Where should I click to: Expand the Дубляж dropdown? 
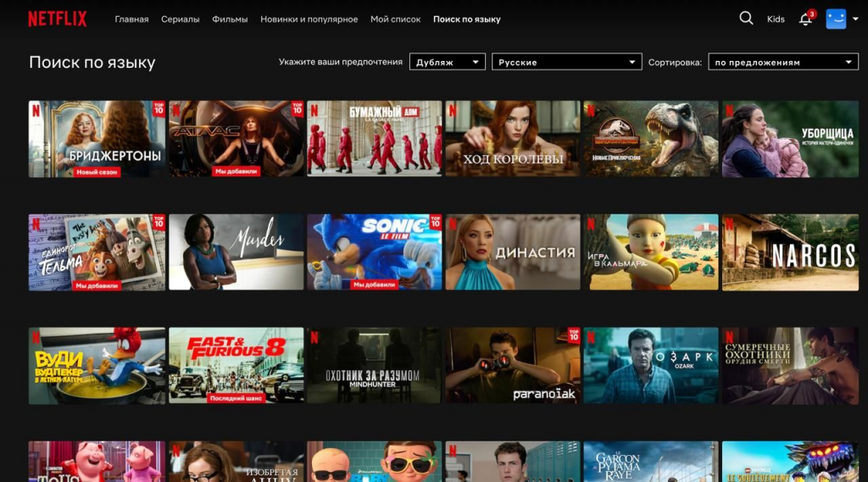(x=447, y=62)
